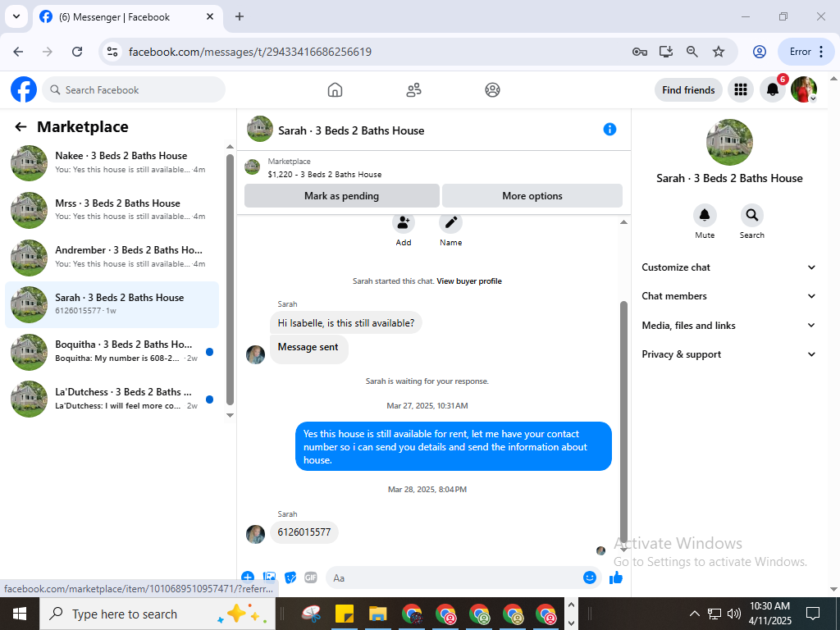Open the unread Boquitha conversation

click(x=112, y=351)
